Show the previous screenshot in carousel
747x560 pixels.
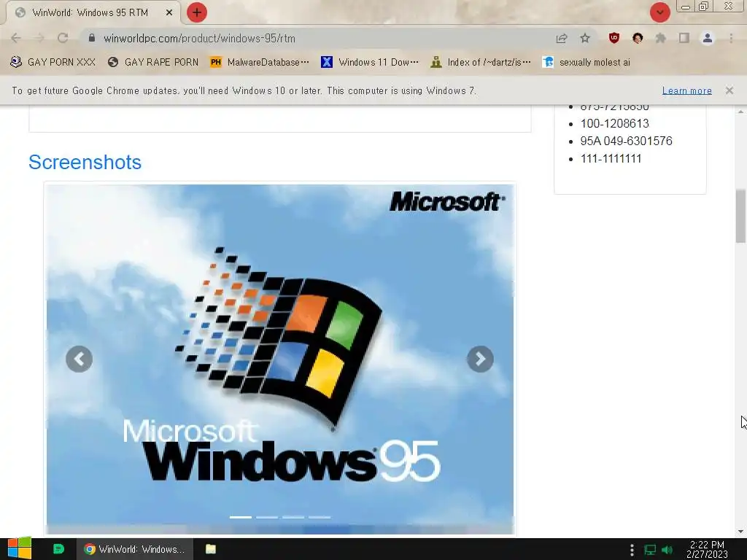tap(79, 359)
